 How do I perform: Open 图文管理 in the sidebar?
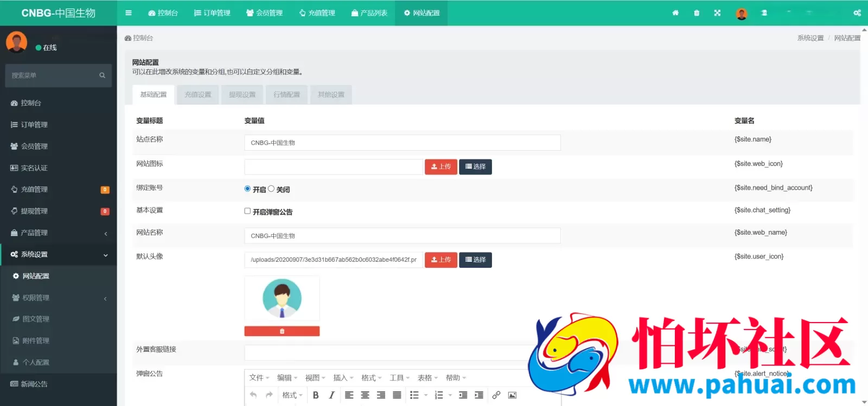[59, 319]
